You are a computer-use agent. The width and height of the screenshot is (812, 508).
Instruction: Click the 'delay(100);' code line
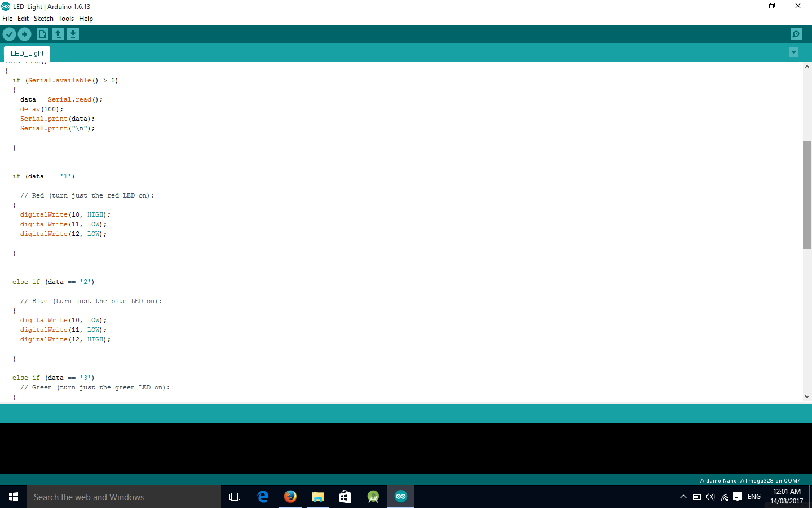pyautogui.click(x=42, y=109)
